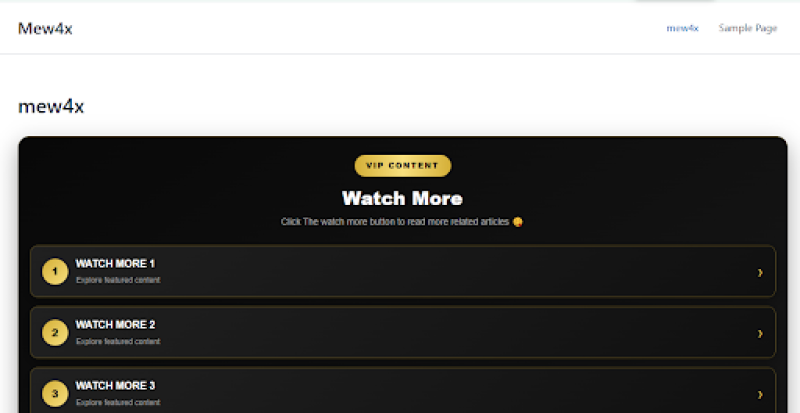Click gold circle number 3 icon
Screen dimensions: 800x413
point(55,394)
